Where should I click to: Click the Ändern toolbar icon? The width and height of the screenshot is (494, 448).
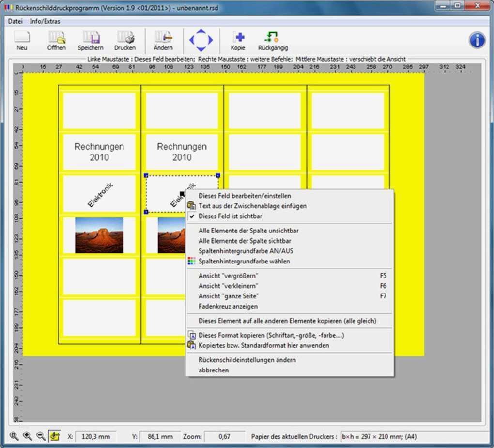coord(163,39)
